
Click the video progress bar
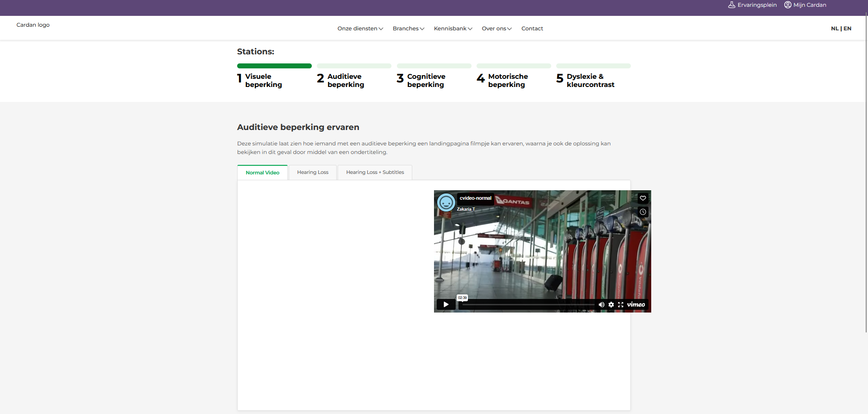click(525, 305)
